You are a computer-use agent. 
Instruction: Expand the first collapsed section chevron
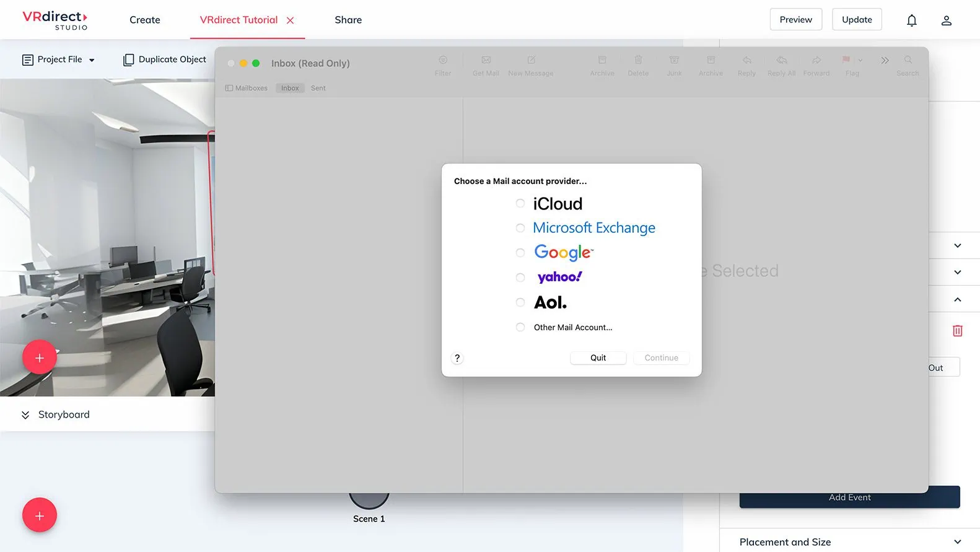[958, 246]
